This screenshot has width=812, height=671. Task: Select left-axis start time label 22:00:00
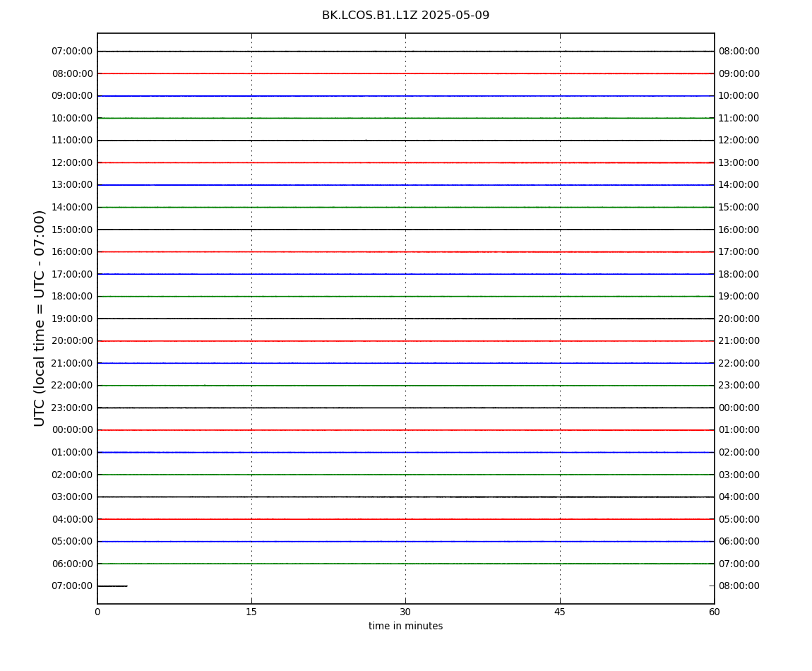72,386
